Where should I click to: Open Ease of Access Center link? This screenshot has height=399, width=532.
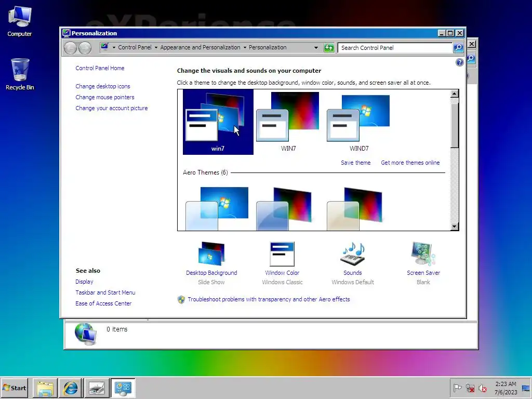click(x=103, y=303)
